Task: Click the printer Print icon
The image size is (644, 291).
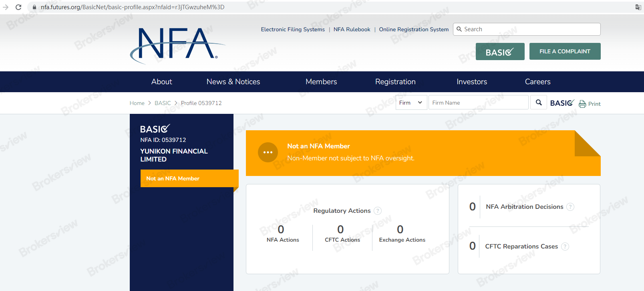Action: [x=582, y=104]
